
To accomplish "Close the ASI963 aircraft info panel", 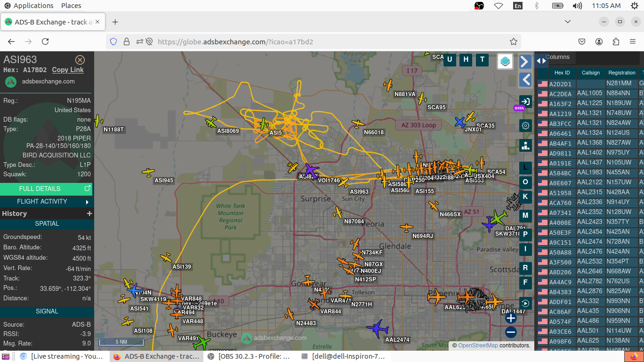I will pos(80,59).
